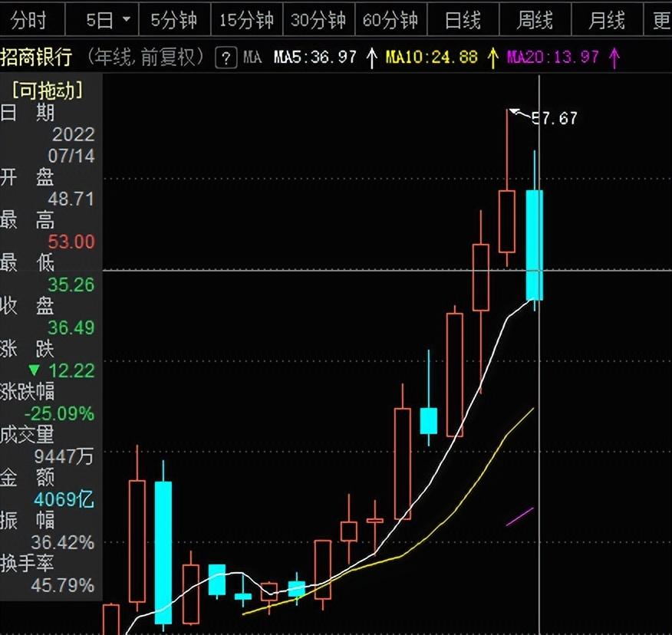This screenshot has height=635, width=672.
Task: Click the 可拖动 draggable panel header
Action: click(x=48, y=90)
